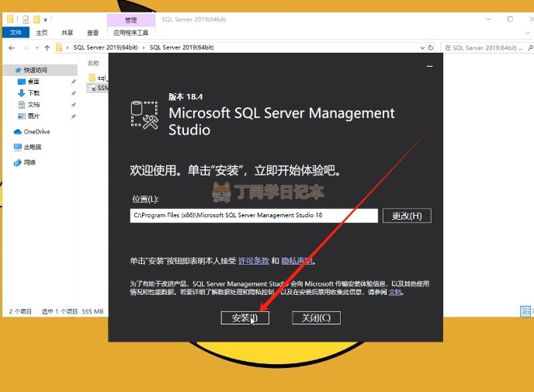The height and width of the screenshot is (392, 534).
Task: Select 下载 (Downloads) in quick access
Action: (33, 92)
